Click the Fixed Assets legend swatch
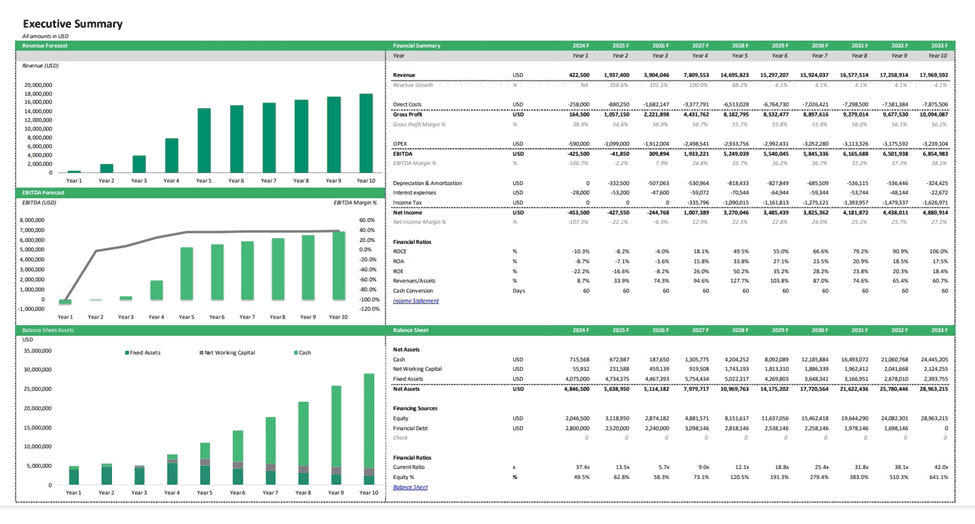Viewport: 975px width, 524px height. (x=127, y=352)
